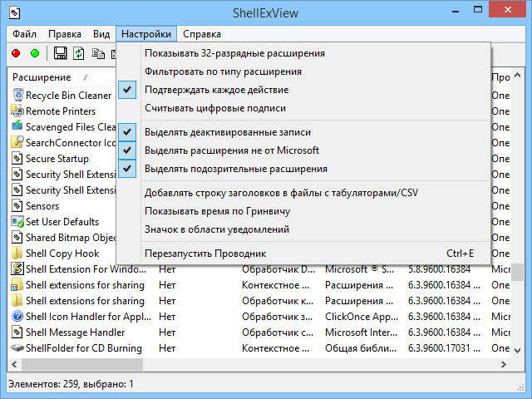Viewport: 532px width, 399px height.
Task: Toggle 'Считывать цифровые подписи' option
Action: (x=303, y=108)
